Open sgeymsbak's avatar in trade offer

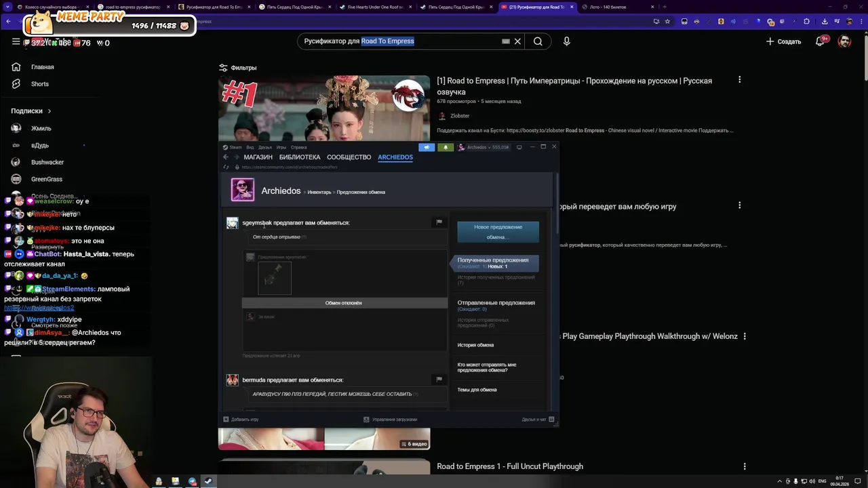point(232,223)
